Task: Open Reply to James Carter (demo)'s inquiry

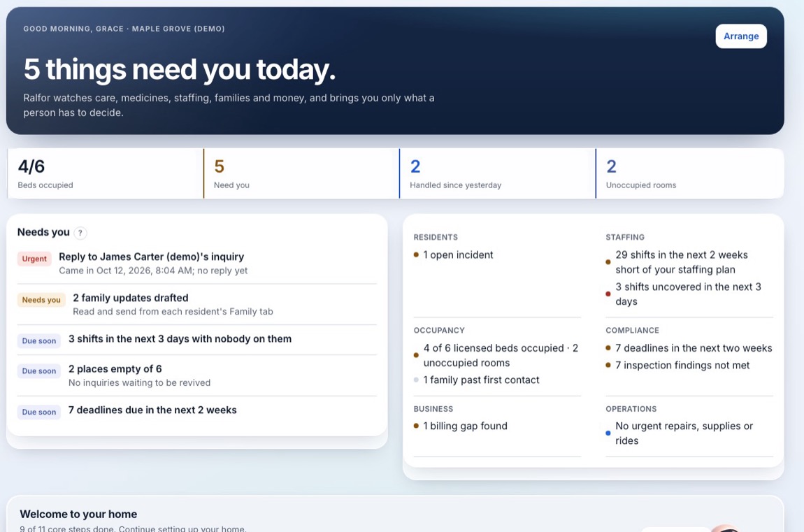Action: (197, 264)
